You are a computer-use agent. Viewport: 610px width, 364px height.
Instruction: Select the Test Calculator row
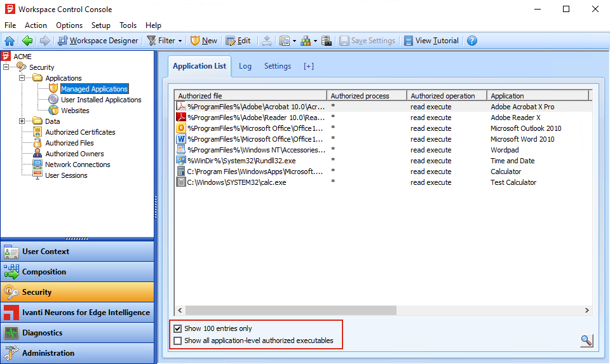coord(384,182)
